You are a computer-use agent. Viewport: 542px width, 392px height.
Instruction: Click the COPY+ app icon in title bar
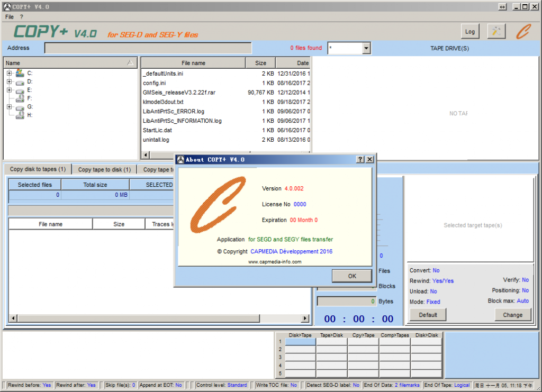tap(7, 6)
